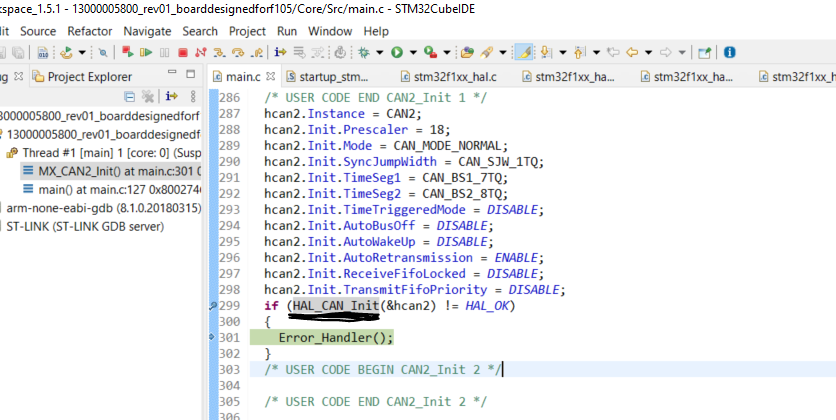This screenshot has width=836, height=420.
Task: Click the instruction pointer marker at line 301
Action: coord(212,337)
